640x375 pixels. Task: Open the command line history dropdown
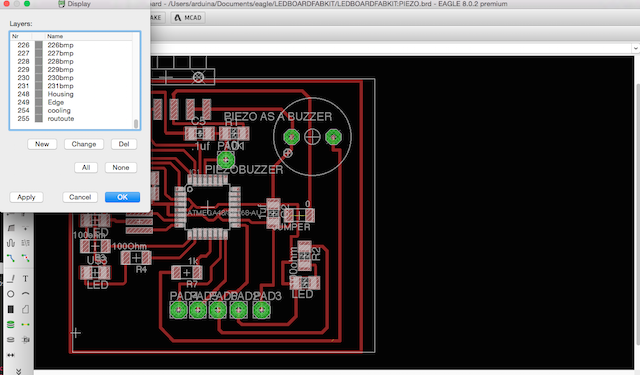pos(636,48)
